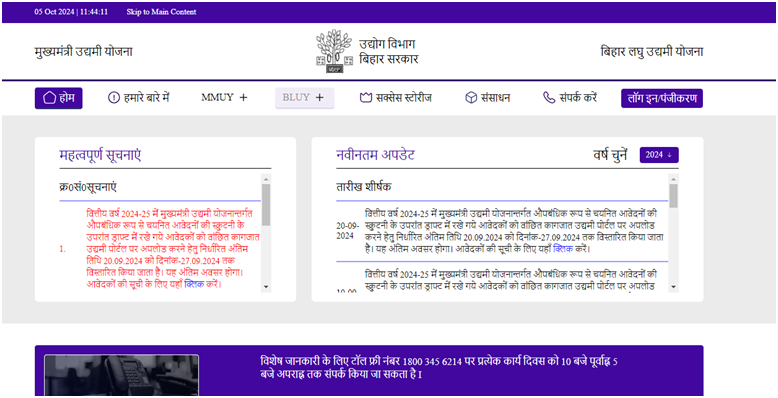The width and height of the screenshot is (778, 398).
Task: Click the लॉग इन/पंजीकरण button
Action: tap(662, 98)
